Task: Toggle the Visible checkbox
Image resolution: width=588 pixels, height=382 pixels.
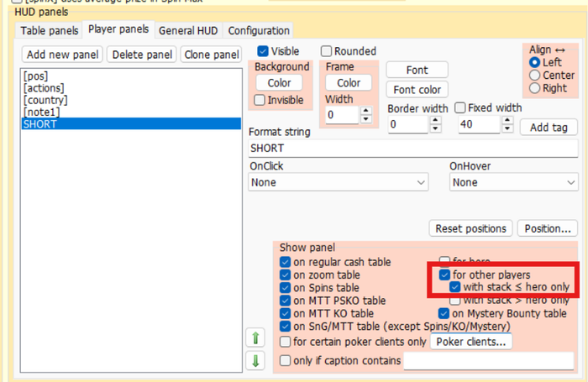Action: tap(263, 51)
